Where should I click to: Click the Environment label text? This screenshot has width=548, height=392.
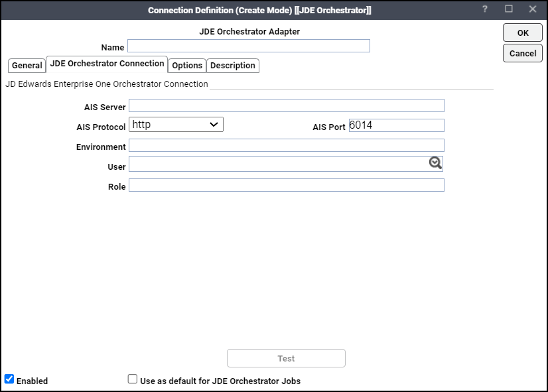tap(101, 147)
